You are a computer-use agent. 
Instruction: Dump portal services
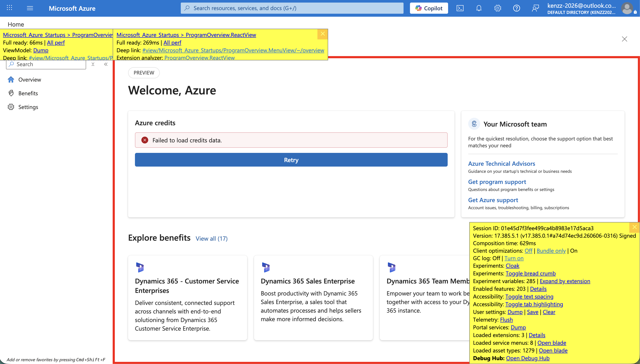point(518,327)
